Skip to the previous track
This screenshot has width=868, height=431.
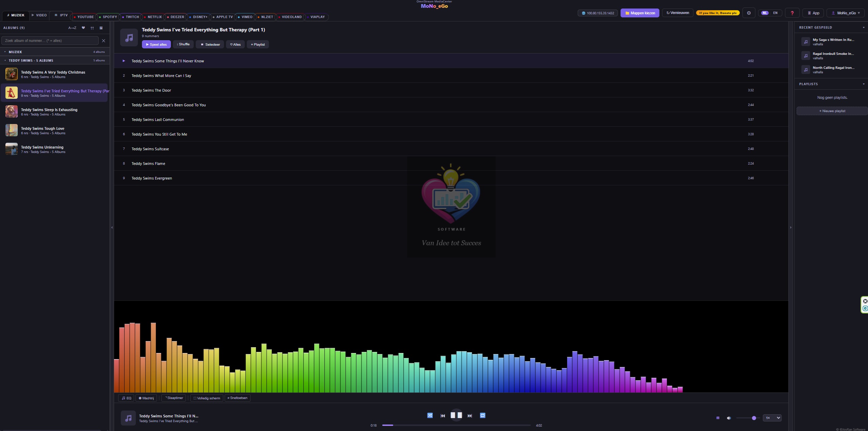(443, 416)
